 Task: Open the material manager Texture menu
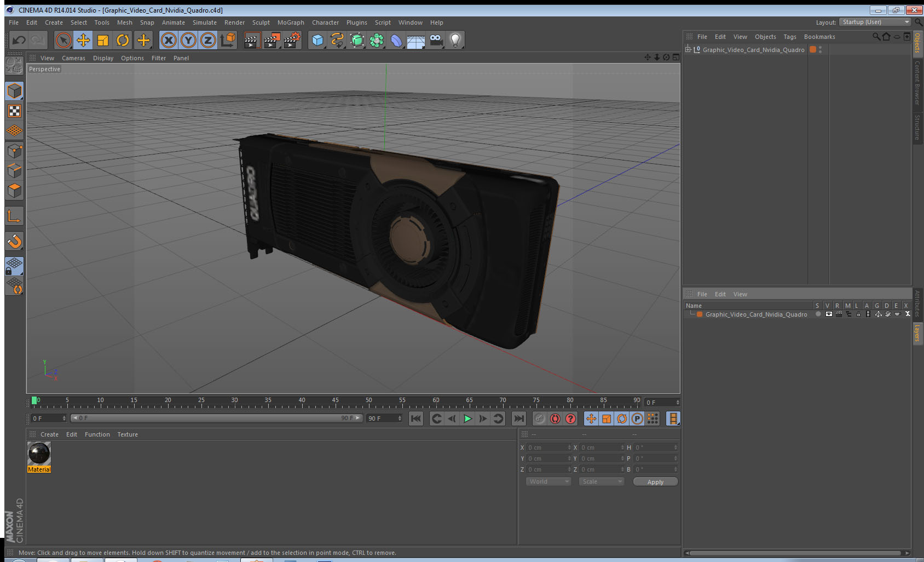[x=128, y=434]
